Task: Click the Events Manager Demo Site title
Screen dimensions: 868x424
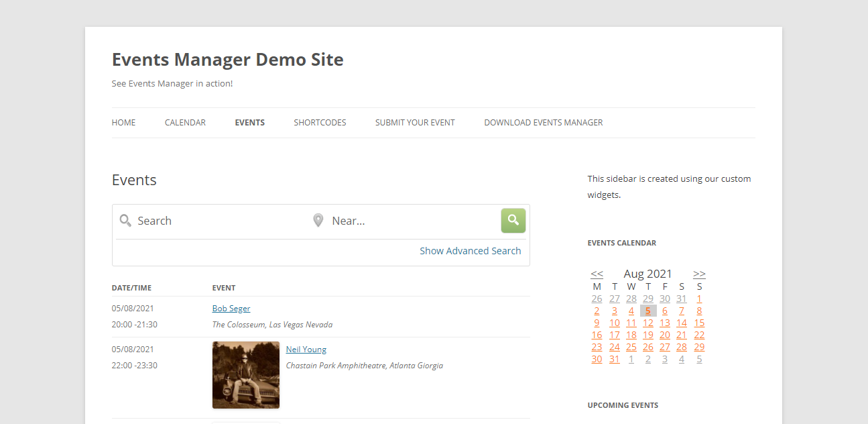Action: click(x=228, y=60)
